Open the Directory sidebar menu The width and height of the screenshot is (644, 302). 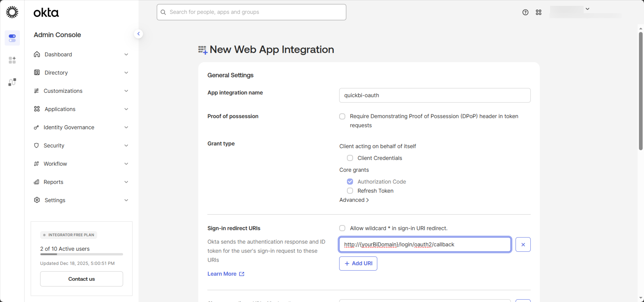56,73
